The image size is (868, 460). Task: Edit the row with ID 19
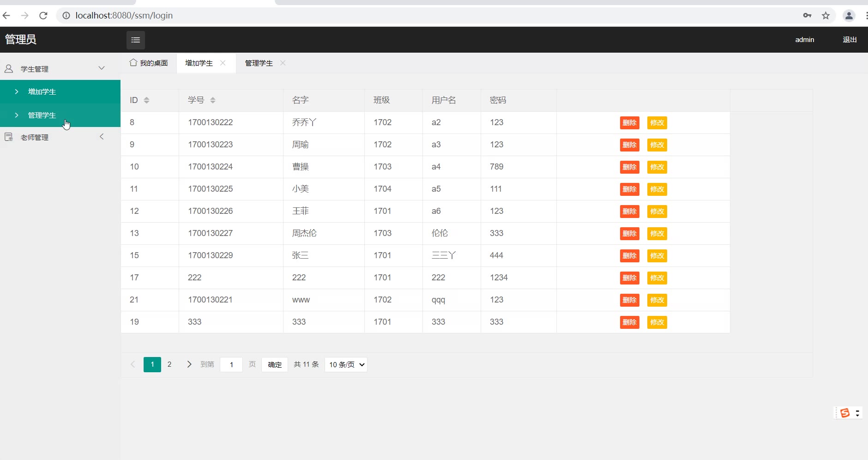657,322
